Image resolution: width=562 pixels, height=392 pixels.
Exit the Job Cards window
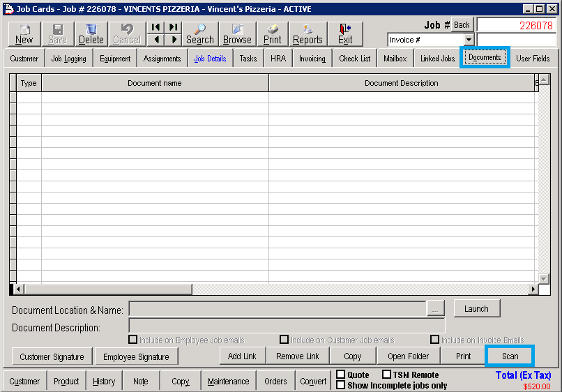tap(345, 33)
